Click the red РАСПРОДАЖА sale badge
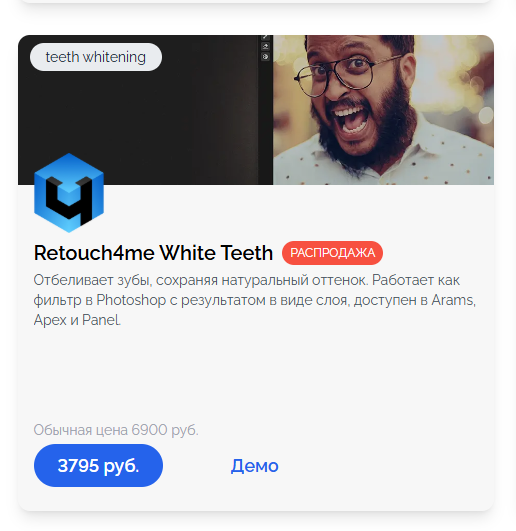 click(x=332, y=253)
